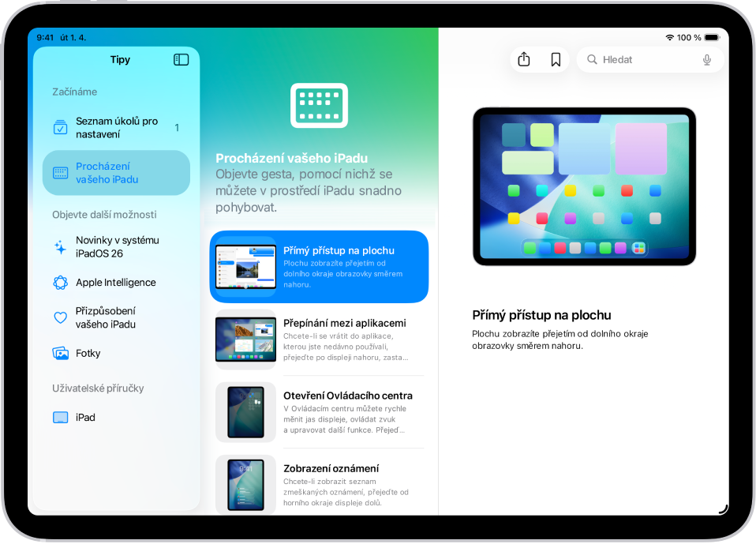Click the Přímý přístup na plochu detail heading
Screen dimensions: 756x544
(x=541, y=315)
